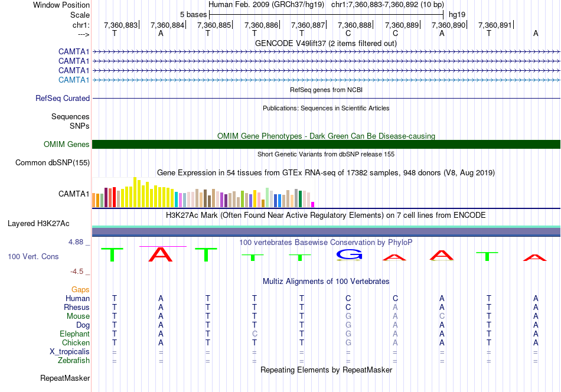Click the CAMTA1 label beside the GTEx chart
The width and height of the screenshot is (561, 392).
coord(74,194)
